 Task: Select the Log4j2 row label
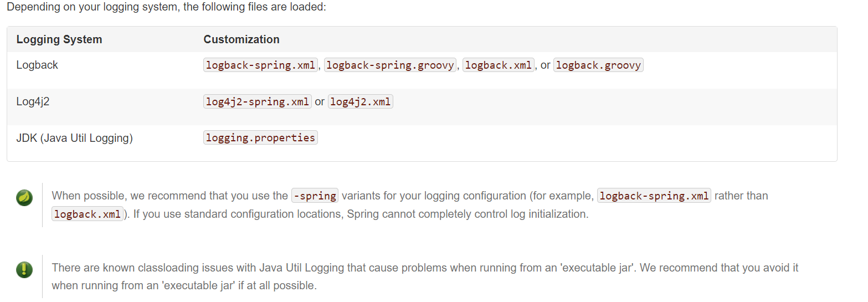[x=33, y=101]
